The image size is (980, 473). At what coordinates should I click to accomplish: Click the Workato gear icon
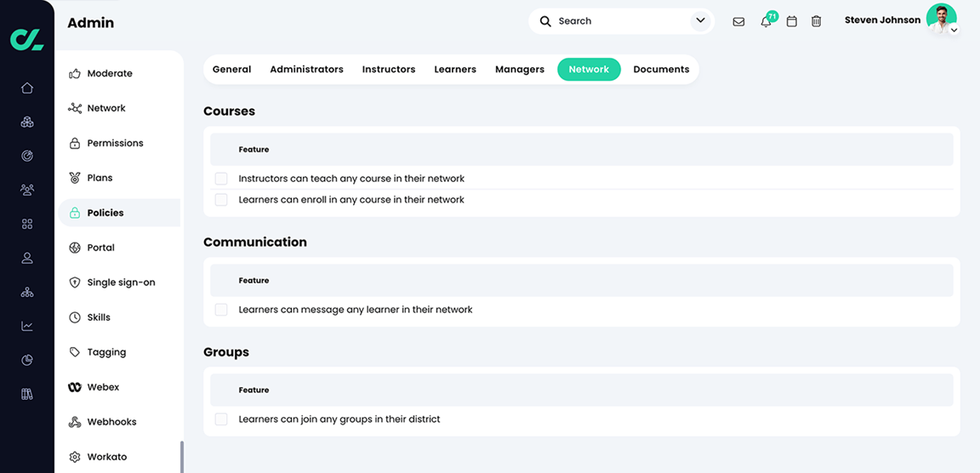pyautogui.click(x=75, y=457)
